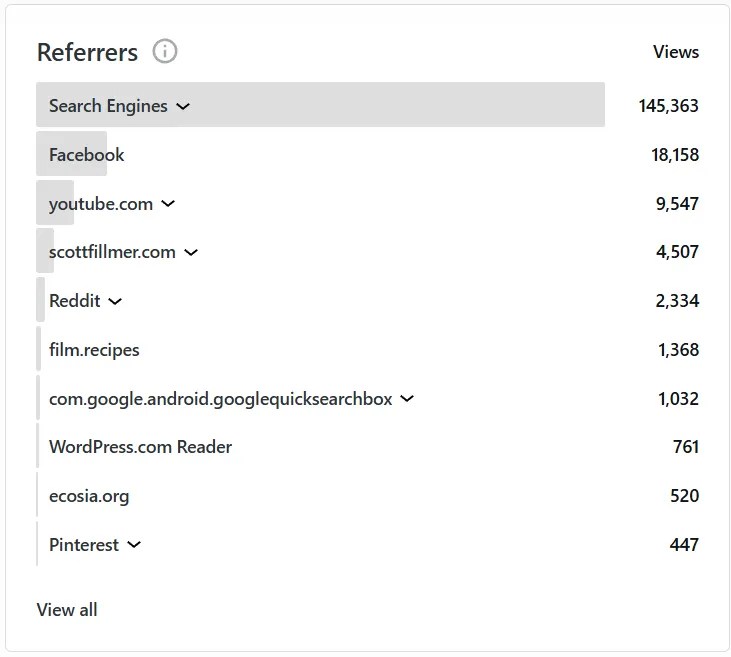Click the scottfillmer.com referrer label

[x=112, y=253]
